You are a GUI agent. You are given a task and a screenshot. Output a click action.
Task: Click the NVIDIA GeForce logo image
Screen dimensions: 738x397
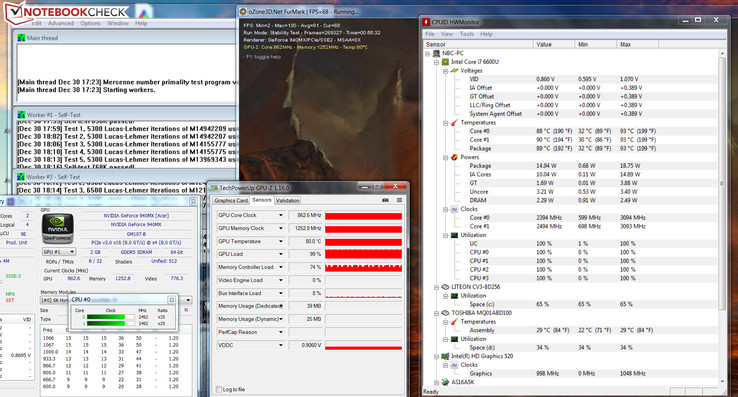click(58, 228)
